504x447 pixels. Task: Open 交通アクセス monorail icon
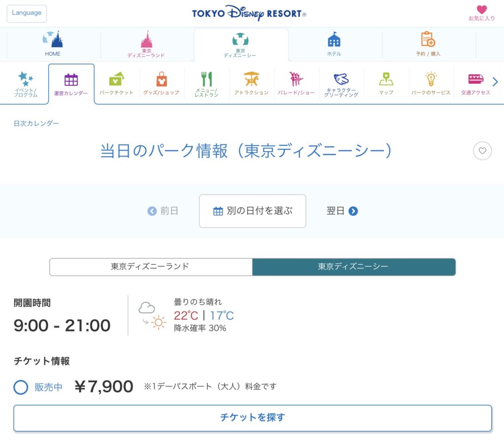476,84
